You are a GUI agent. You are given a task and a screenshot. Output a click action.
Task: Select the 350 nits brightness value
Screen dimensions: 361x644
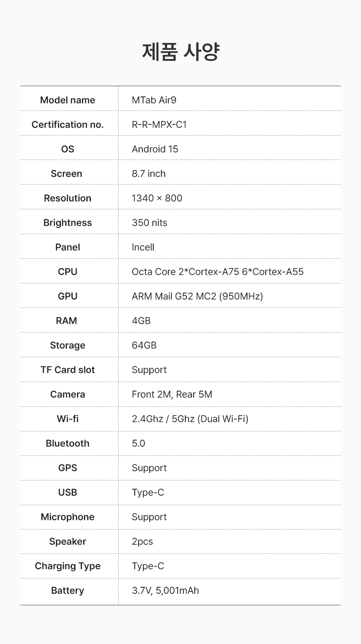coord(150,223)
